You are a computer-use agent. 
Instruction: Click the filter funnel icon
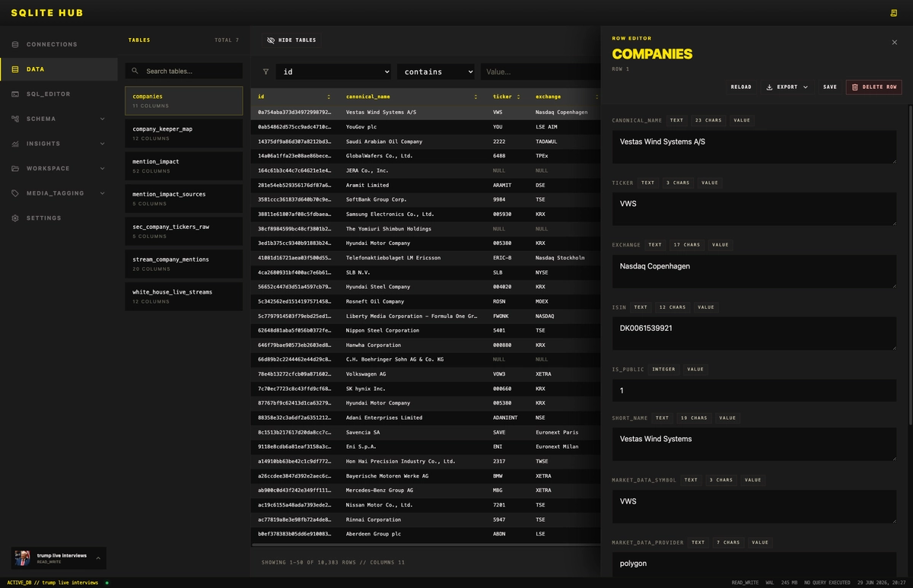click(x=266, y=72)
